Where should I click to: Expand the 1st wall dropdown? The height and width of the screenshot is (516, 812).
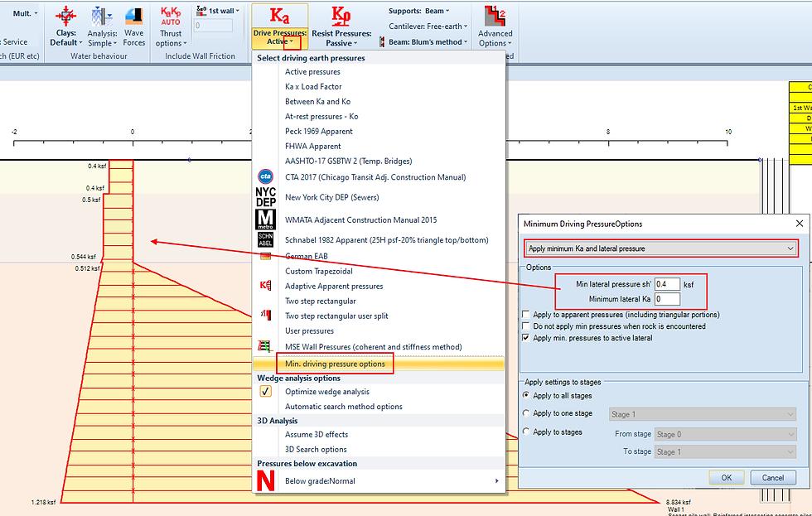[x=225, y=11]
